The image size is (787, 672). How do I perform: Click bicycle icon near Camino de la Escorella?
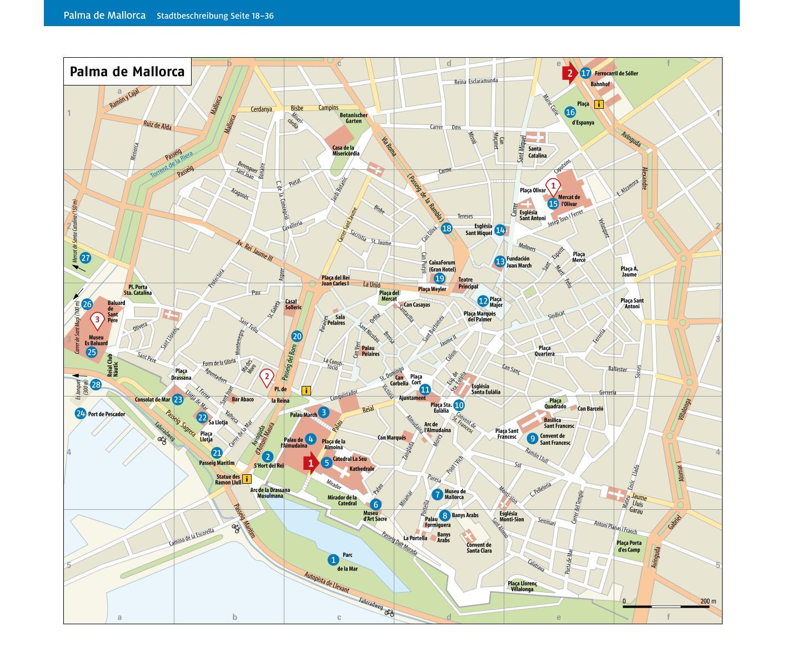(235, 528)
